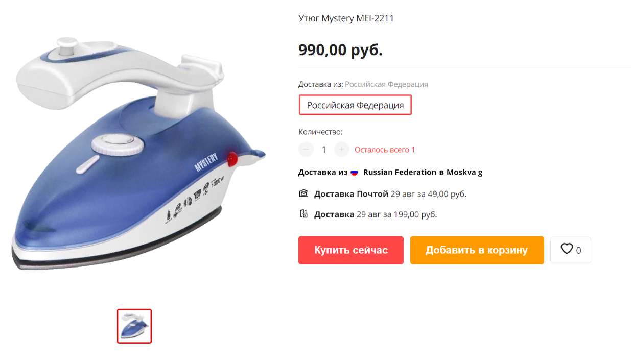The height and width of the screenshot is (364, 631).
Task: Select the Российская Федерация shipping option
Action: [x=355, y=105]
